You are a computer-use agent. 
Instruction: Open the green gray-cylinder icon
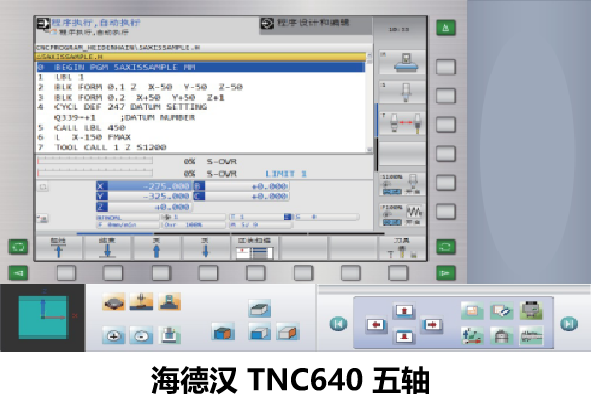click(x=502, y=335)
